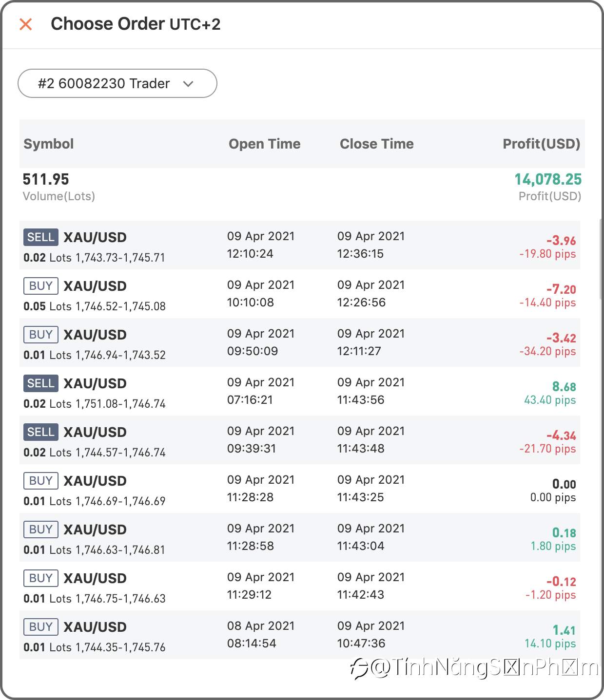Choose the BUY order opened at 09:50:09
The height and width of the screenshot is (700, 604).
point(300,342)
